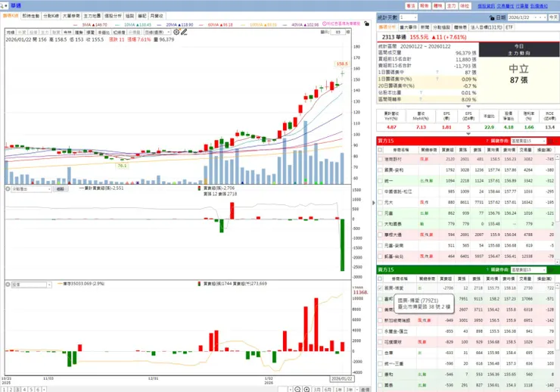Switch to the 重大事件 tab
The image size is (560, 392).
coord(408,27)
